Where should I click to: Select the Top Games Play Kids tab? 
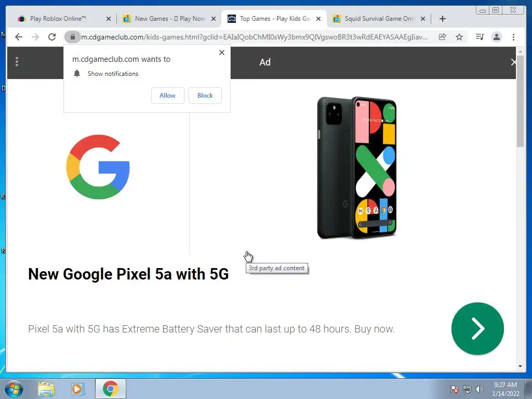coord(274,19)
